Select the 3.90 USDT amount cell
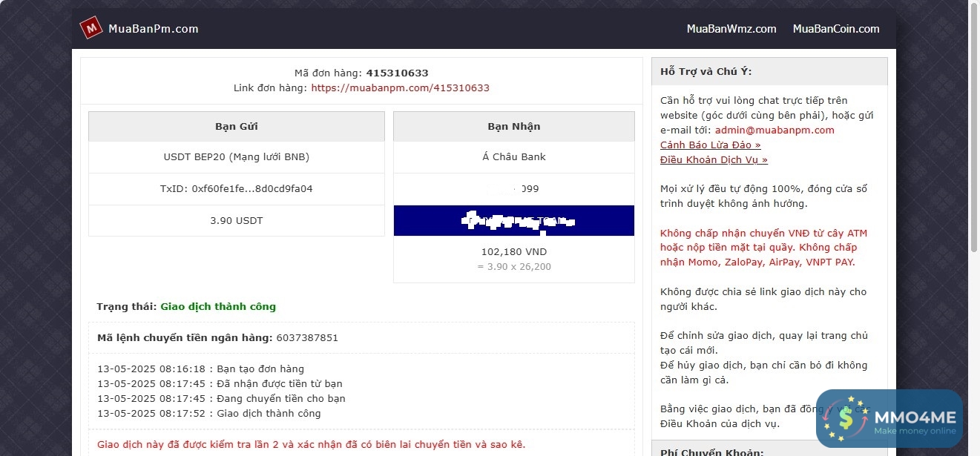 tap(237, 220)
